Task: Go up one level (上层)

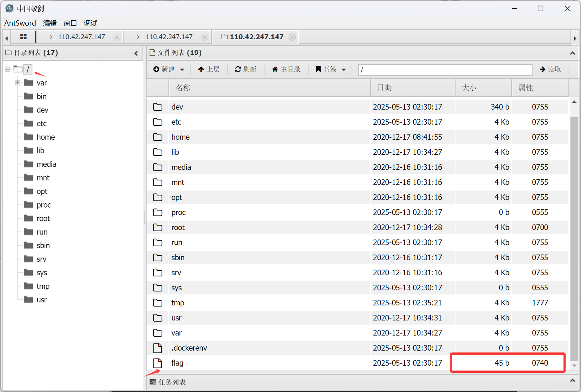Action: point(209,69)
